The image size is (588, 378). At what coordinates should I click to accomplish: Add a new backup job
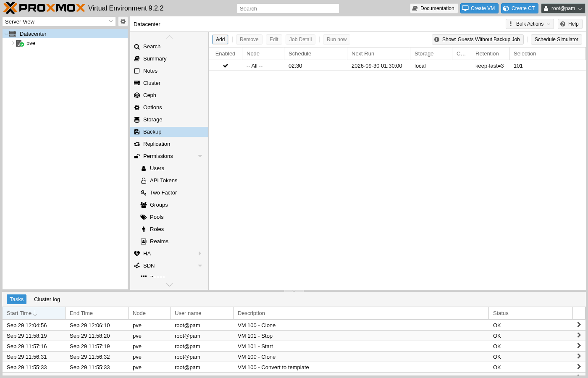click(220, 39)
